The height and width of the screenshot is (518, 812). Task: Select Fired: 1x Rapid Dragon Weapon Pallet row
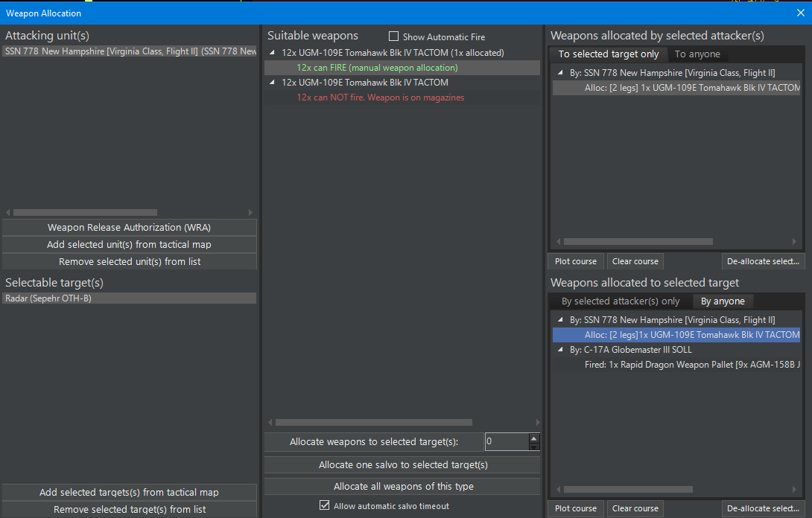coord(676,365)
